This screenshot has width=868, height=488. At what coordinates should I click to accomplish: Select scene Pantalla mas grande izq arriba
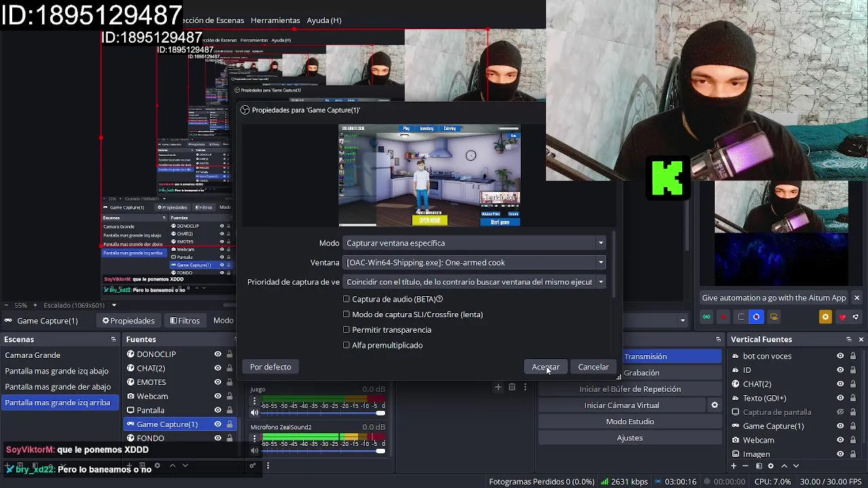pos(60,403)
